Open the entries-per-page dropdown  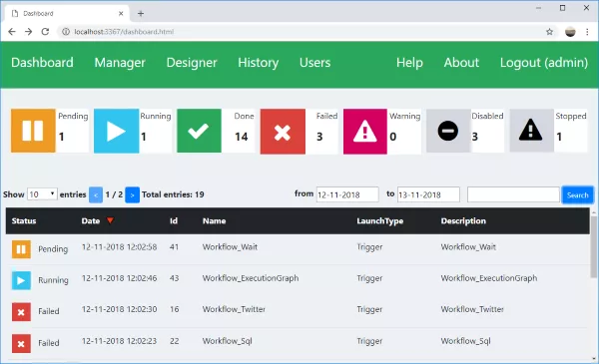click(42, 194)
